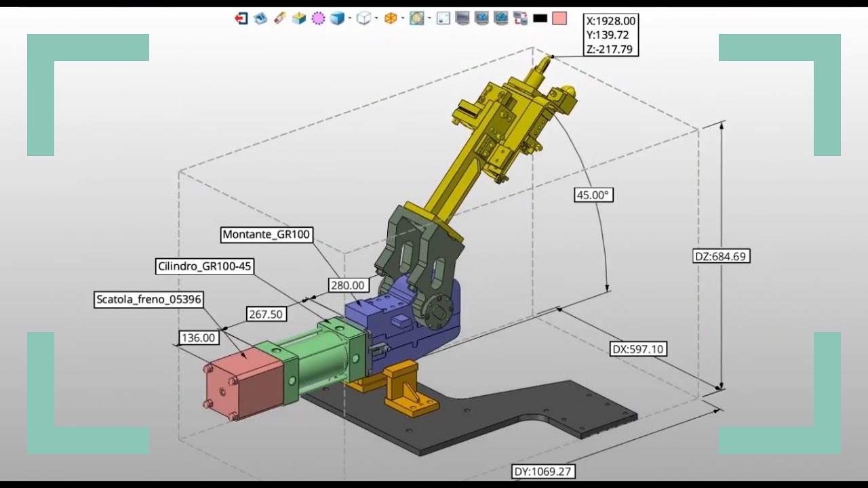Screen dimensions: 868x488
Task: Toggle the small white viewport icon
Action: point(443,18)
